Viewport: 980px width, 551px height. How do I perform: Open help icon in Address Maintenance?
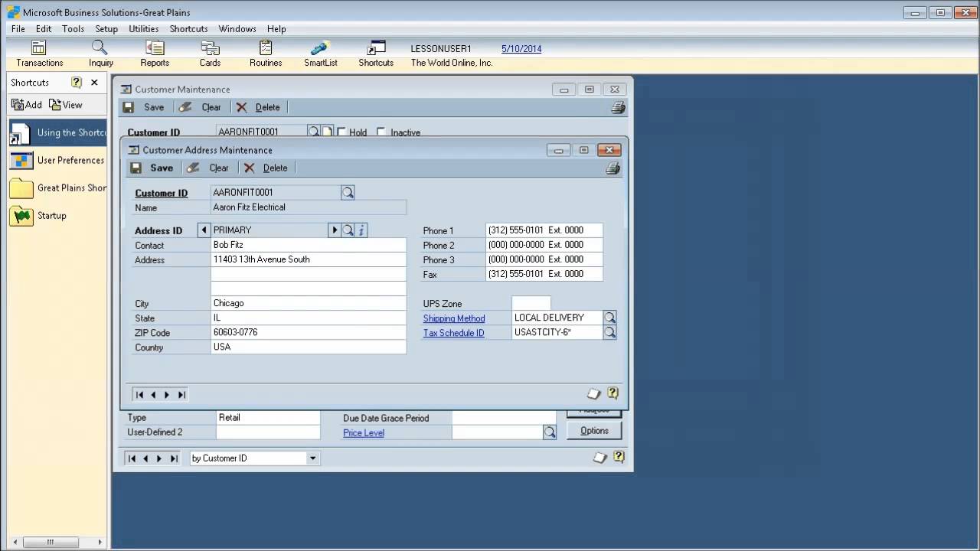[x=612, y=393]
